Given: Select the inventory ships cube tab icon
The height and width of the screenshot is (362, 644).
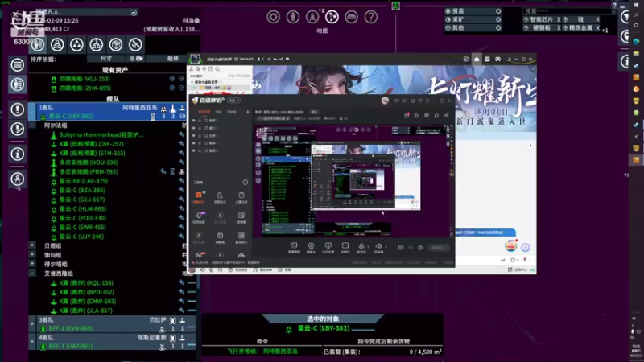Looking at the screenshot, I should pyautogui.click(x=116, y=44).
